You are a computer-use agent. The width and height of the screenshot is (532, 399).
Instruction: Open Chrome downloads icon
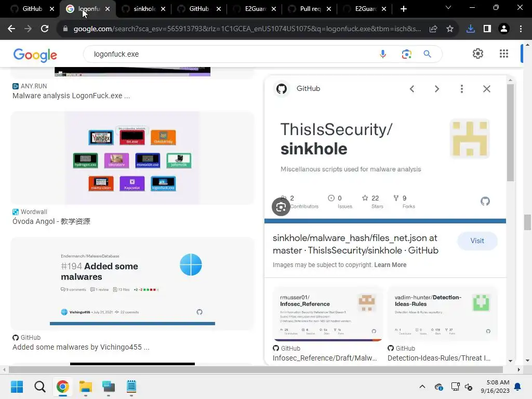[471, 29]
